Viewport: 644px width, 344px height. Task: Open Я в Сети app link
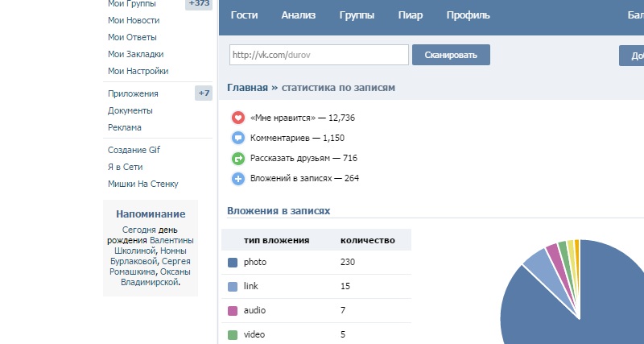(x=126, y=167)
